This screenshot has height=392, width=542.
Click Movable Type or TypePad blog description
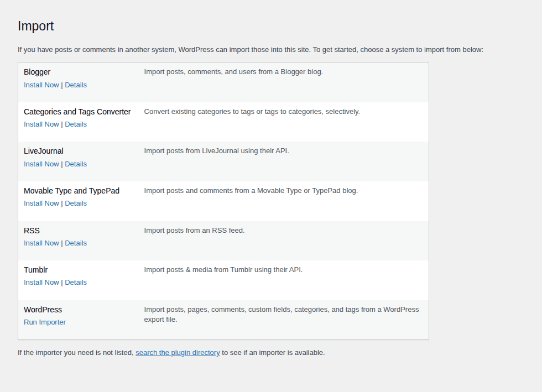tap(251, 191)
